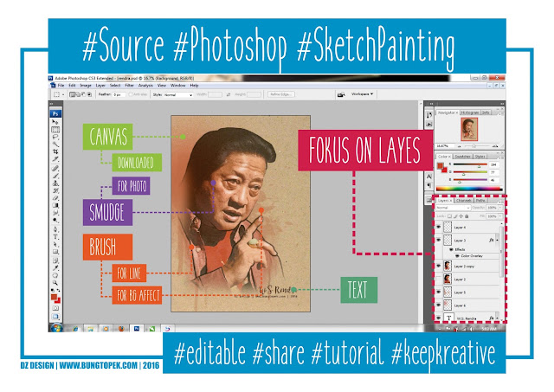Open Internet Explorer from the taskbar
This screenshot has height=392, width=554.
[75, 329]
